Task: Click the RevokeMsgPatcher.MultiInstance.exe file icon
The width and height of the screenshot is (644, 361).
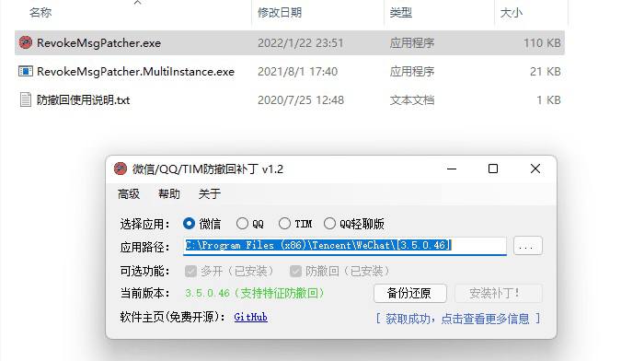Action: click(26, 71)
